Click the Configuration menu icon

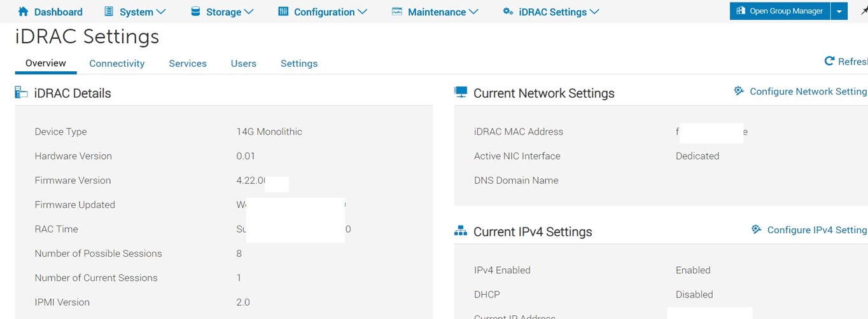(x=283, y=11)
